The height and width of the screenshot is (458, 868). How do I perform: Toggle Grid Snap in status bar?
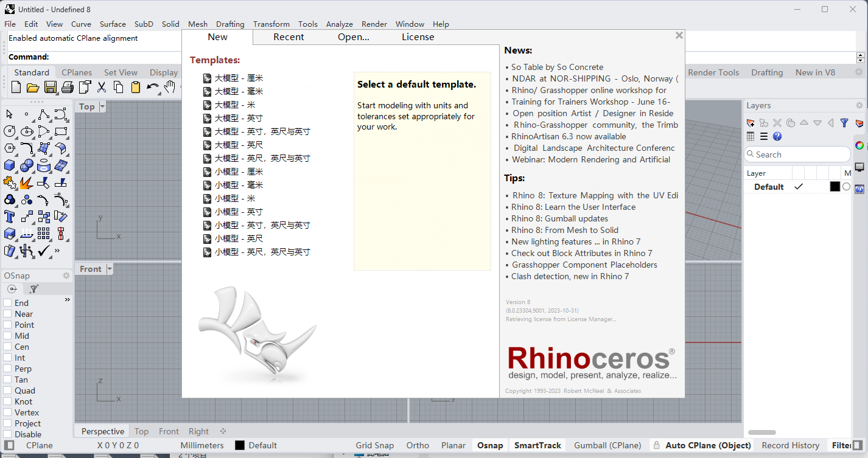[x=375, y=445]
